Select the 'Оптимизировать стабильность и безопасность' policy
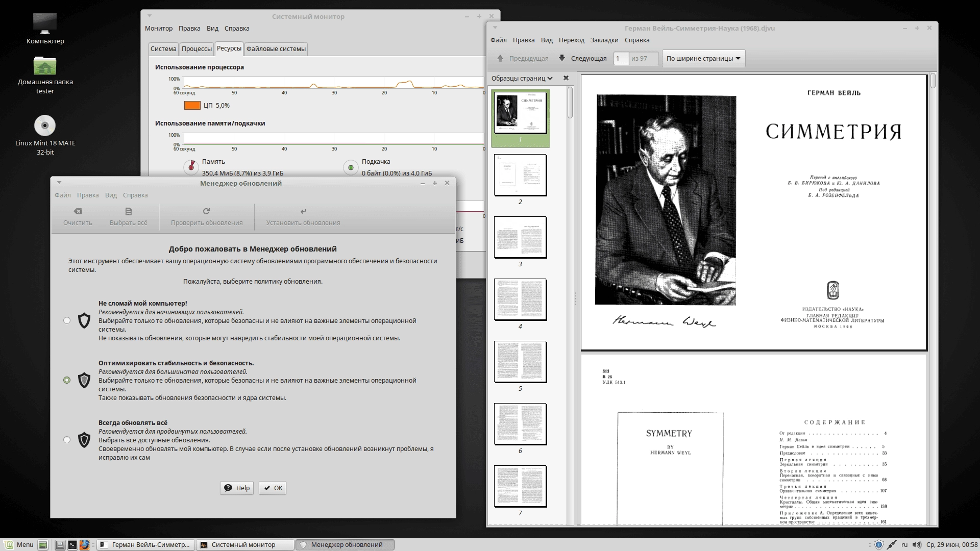Screen dimensions: 980x551 click(67, 380)
